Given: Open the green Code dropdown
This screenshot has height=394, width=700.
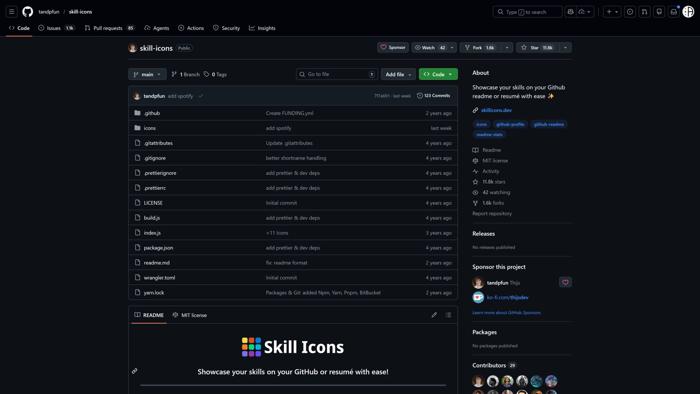Looking at the screenshot, I should tap(438, 75).
